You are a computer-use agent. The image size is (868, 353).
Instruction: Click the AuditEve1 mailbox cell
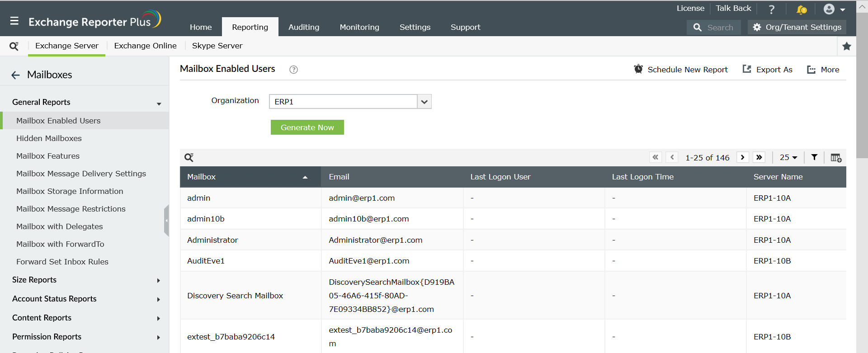[250, 261]
